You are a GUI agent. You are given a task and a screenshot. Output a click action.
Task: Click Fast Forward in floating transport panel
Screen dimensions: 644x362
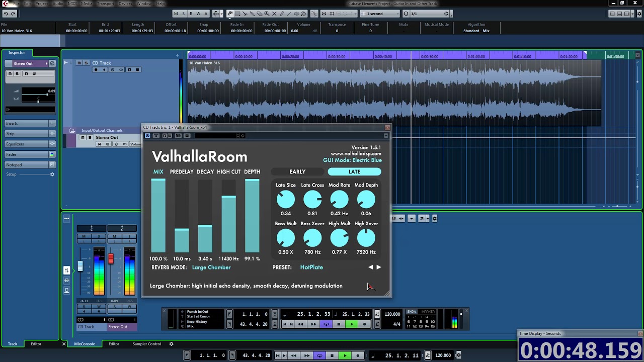(313, 324)
